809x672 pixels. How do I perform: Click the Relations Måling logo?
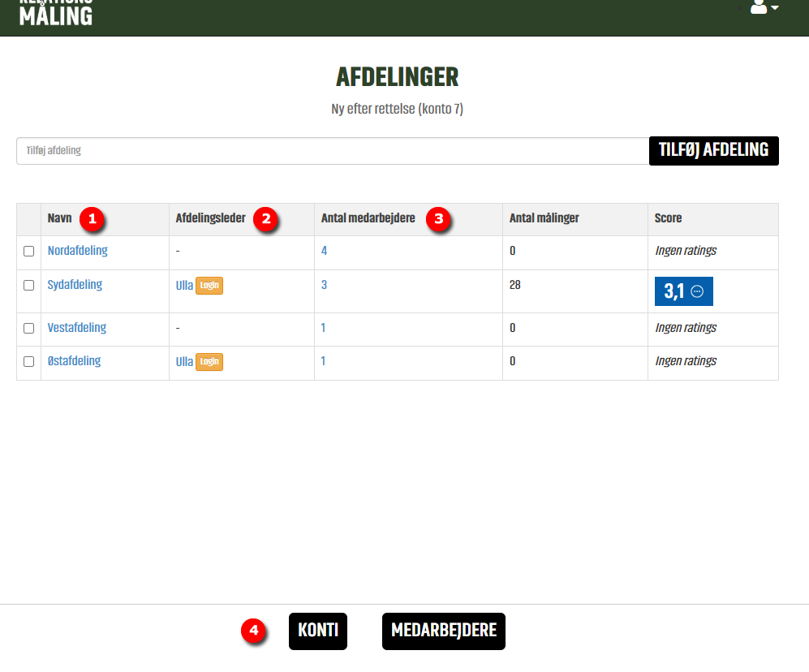(x=56, y=11)
